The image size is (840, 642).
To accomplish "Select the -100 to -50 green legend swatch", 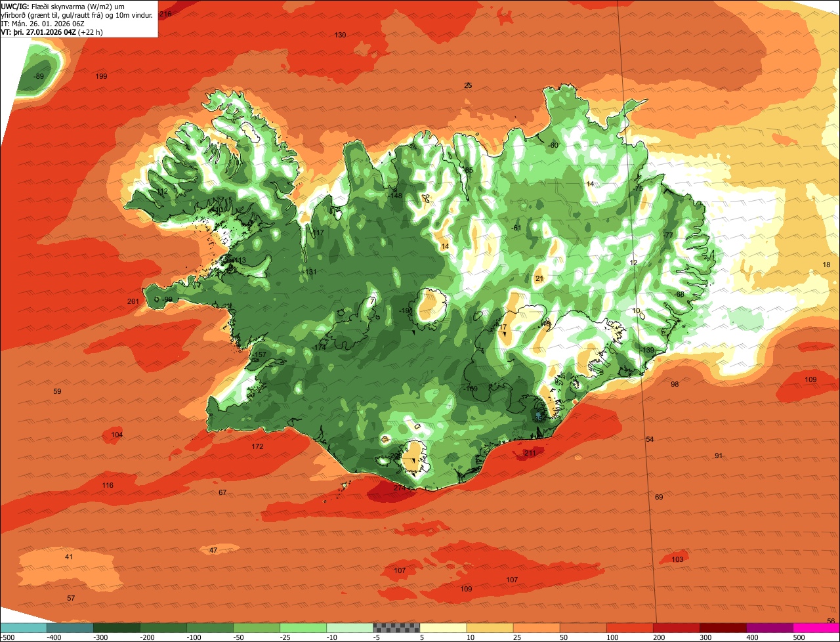I will (x=209, y=628).
